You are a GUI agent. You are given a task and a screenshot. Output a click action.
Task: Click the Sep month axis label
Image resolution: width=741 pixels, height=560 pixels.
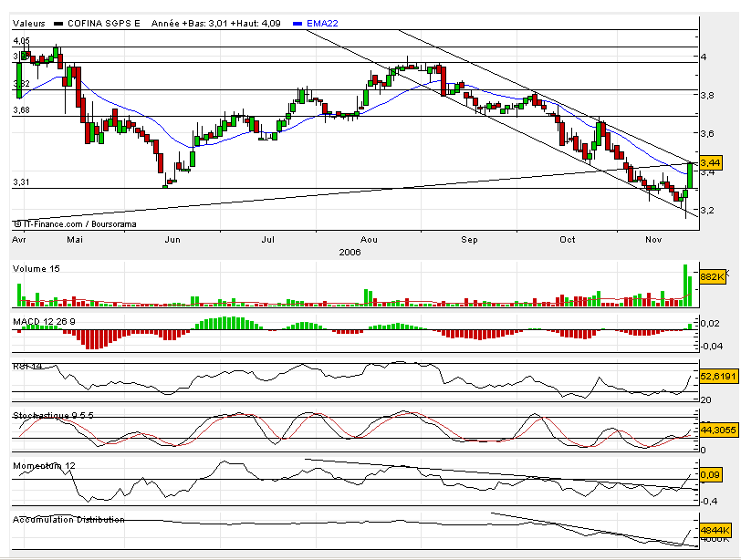pyautogui.click(x=469, y=239)
